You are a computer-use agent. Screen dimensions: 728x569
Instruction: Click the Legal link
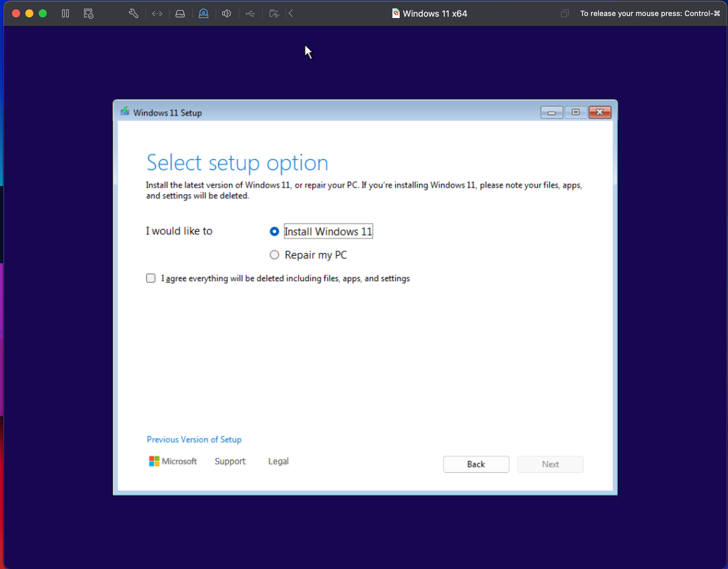pyautogui.click(x=278, y=461)
